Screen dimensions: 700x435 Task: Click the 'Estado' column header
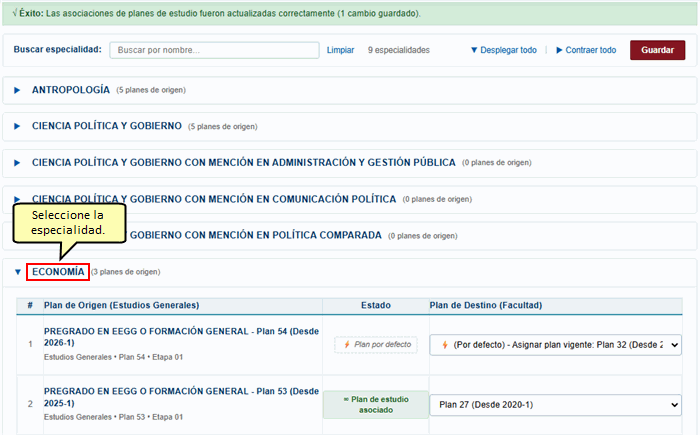tap(376, 305)
